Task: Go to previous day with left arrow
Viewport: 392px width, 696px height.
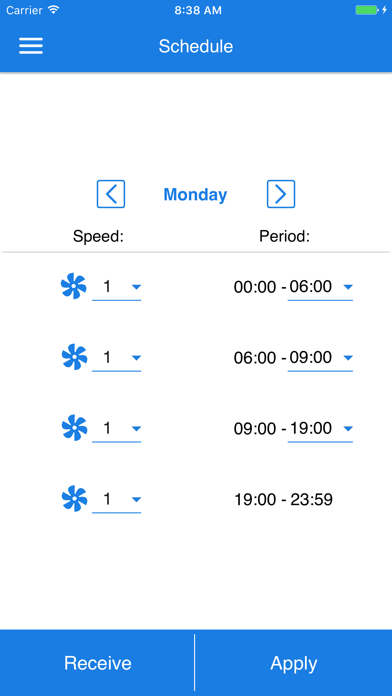Action: pos(111,194)
